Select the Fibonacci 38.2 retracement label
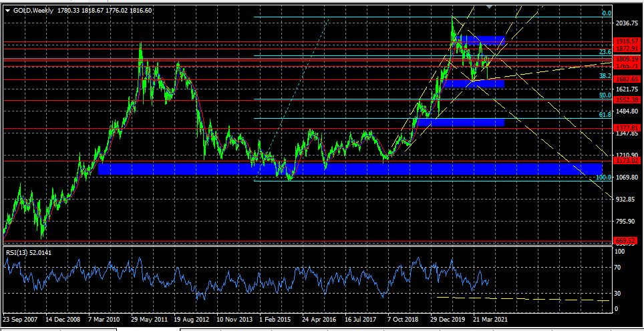 pos(605,76)
